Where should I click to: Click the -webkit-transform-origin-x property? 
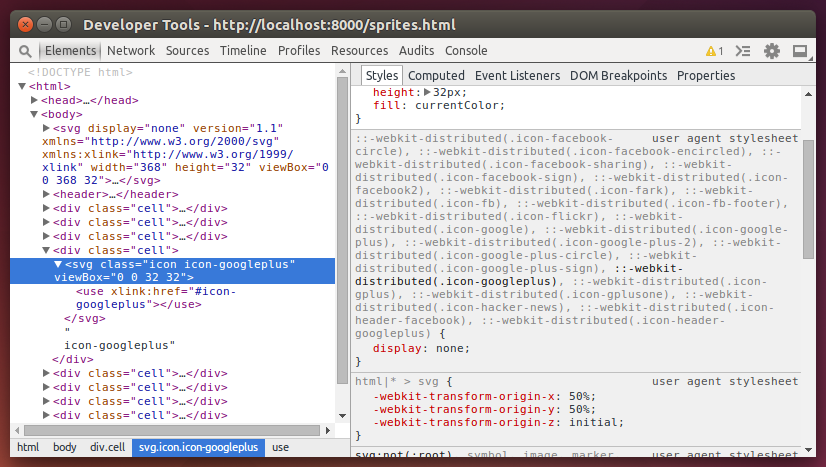[x=464, y=396]
